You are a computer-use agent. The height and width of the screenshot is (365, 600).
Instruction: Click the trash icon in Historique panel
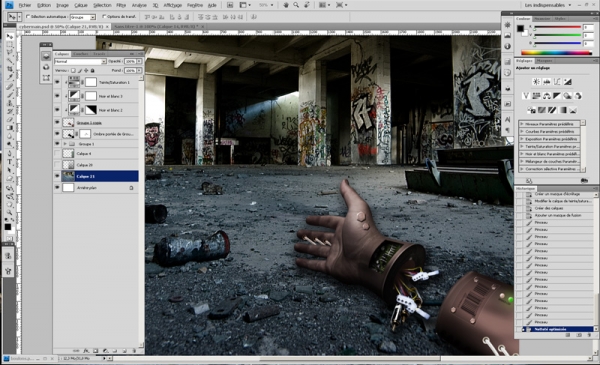590,335
